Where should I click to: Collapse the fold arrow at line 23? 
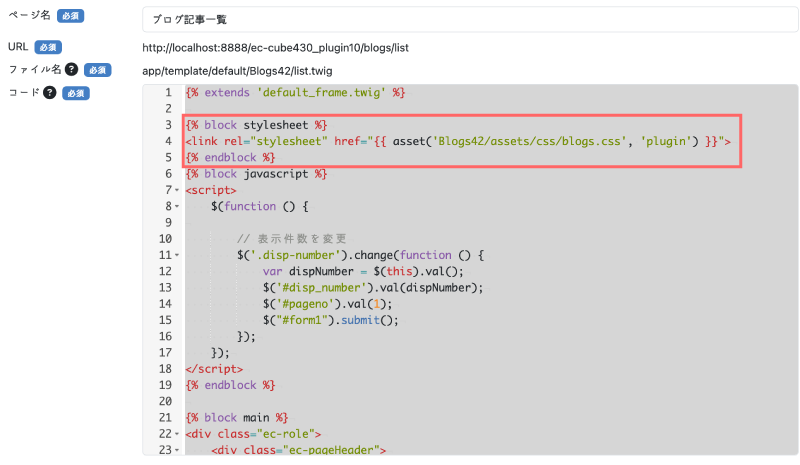pyautogui.click(x=177, y=450)
